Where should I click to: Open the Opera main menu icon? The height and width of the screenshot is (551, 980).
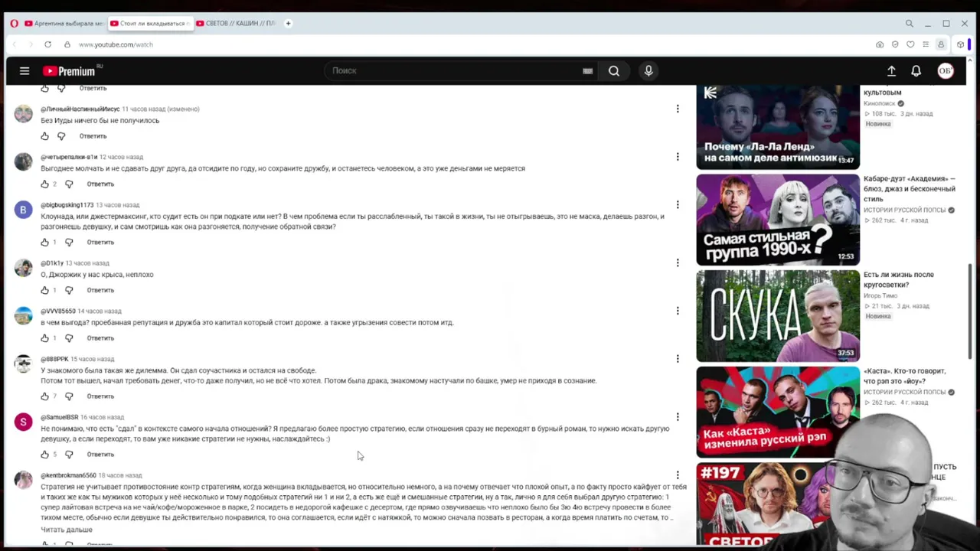[x=14, y=24]
